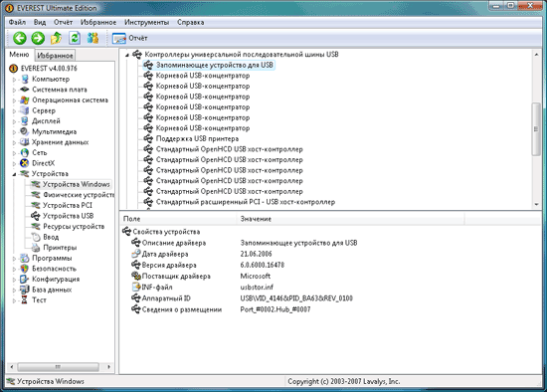Click the Refresh toolbar icon
Screen dimensions: 547x392
(x=75, y=38)
